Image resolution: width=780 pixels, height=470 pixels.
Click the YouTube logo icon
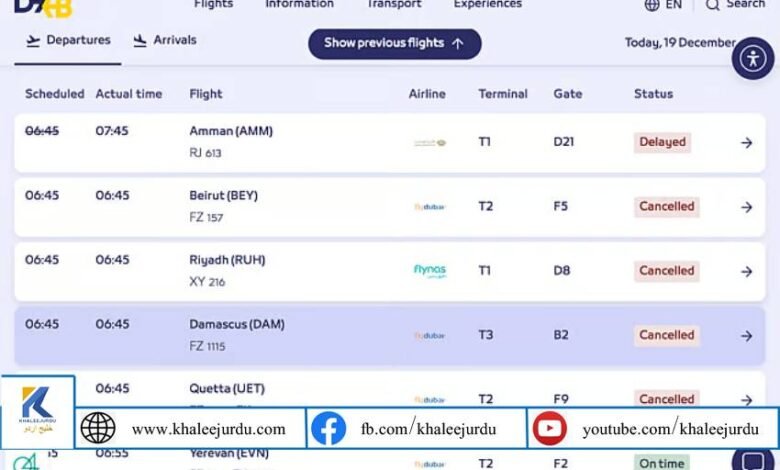point(549,428)
